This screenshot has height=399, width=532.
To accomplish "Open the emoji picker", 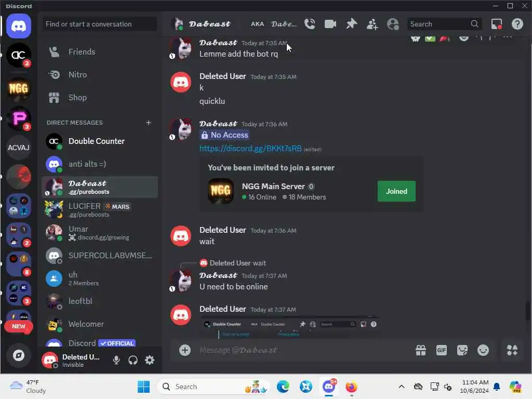I will 483,350.
